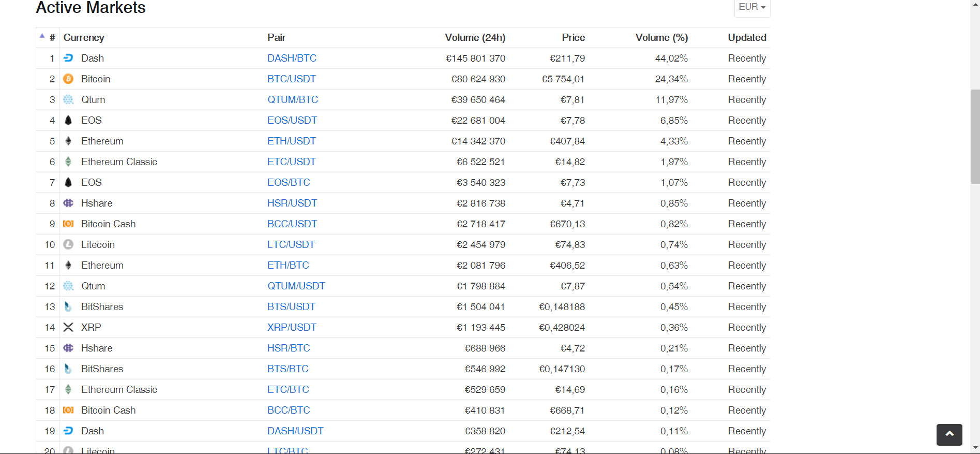The height and width of the screenshot is (454, 980).
Task: Sort by Volume (24h) column header
Action: coord(475,38)
